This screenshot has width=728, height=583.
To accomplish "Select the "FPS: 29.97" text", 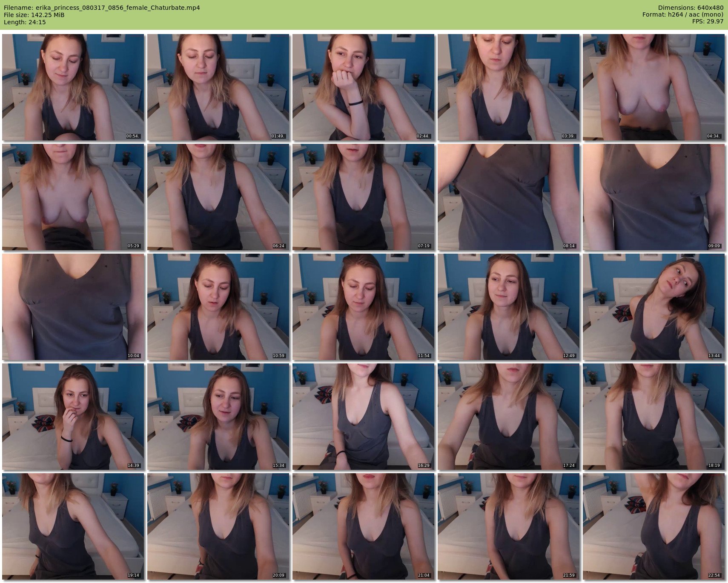I will click(x=708, y=22).
